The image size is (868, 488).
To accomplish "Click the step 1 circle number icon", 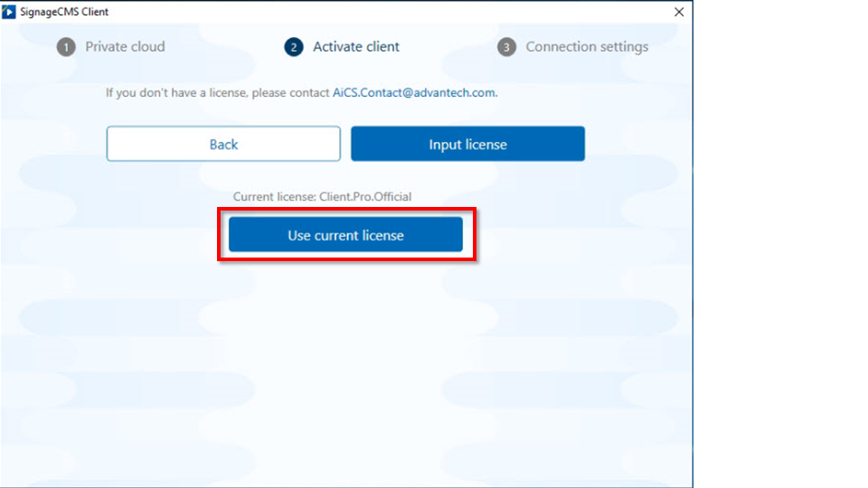I will (66, 47).
